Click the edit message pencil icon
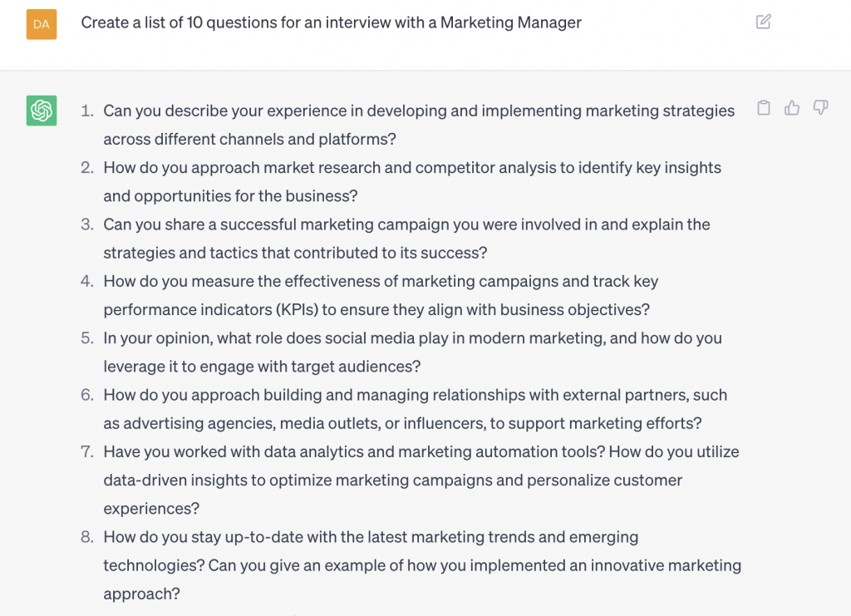851x616 pixels. [764, 22]
